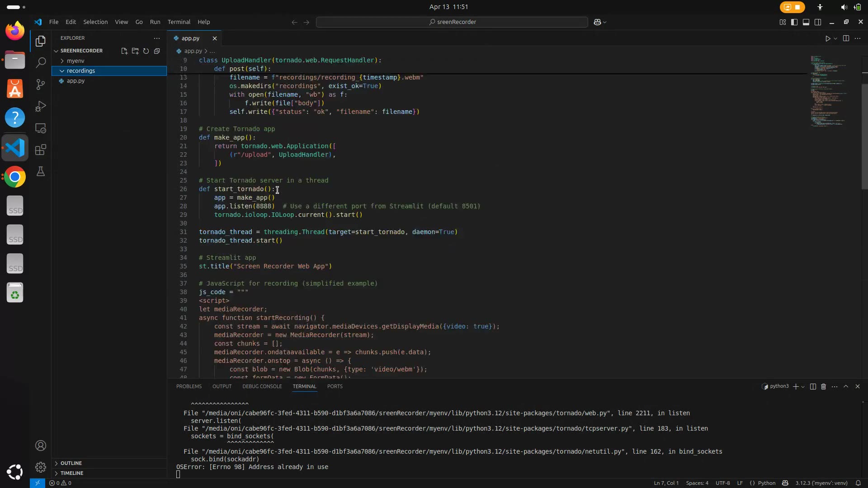
Task: Maximize the terminal panel with the chevron
Action: coord(846,387)
